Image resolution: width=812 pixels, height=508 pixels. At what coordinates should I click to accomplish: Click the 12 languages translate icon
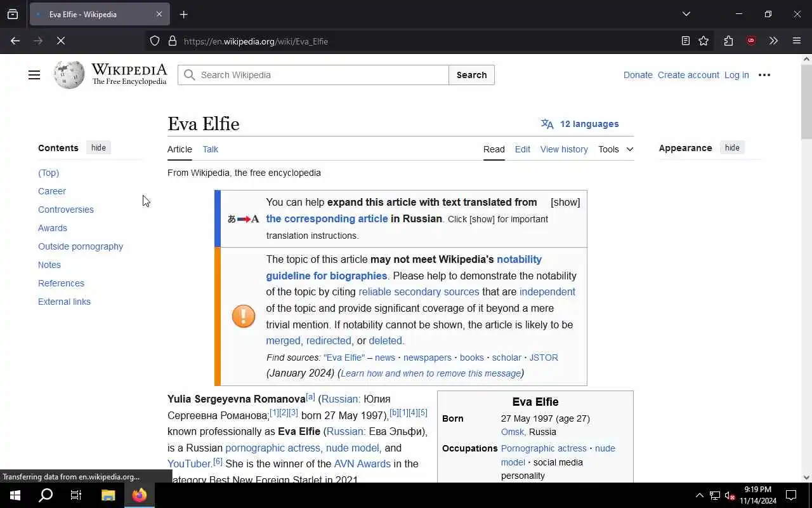547,124
